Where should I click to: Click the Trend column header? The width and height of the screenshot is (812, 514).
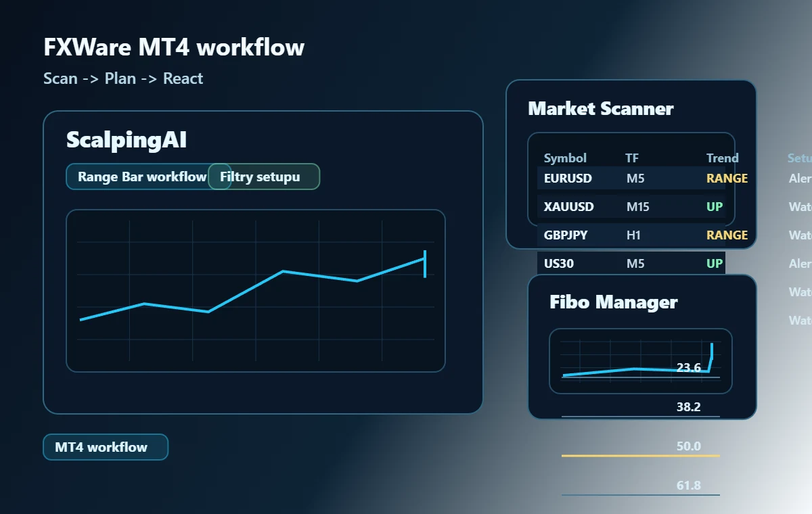click(x=723, y=158)
